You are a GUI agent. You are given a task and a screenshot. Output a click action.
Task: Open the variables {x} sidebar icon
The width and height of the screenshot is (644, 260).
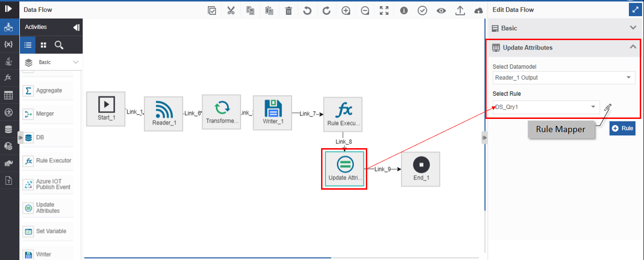(x=8, y=44)
